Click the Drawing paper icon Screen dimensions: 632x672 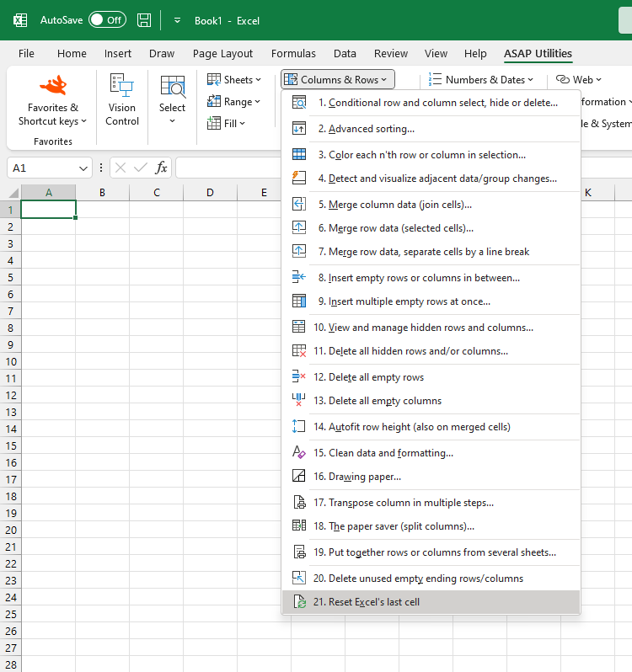tap(299, 477)
